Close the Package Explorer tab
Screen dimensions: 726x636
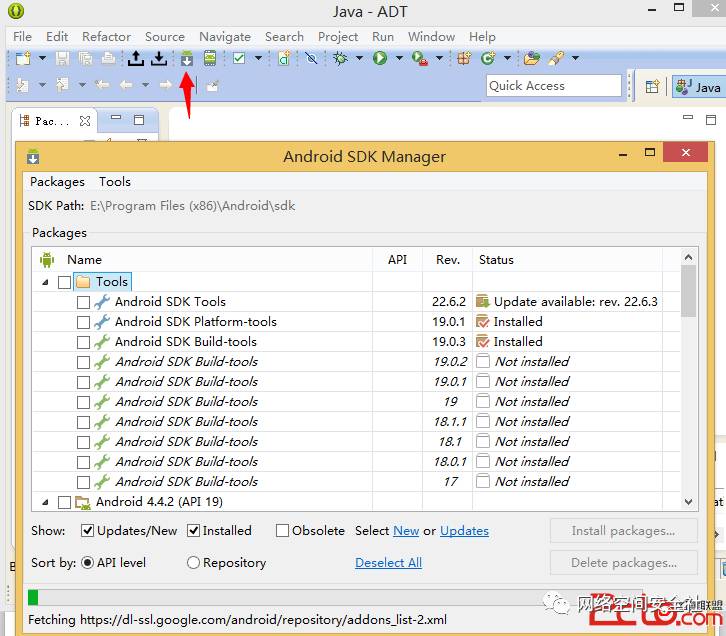(85, 121)
